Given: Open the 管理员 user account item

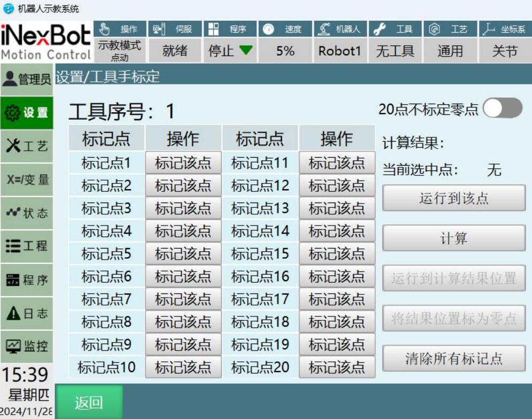Looking at the screenshot, I should (x=27, y=80).
